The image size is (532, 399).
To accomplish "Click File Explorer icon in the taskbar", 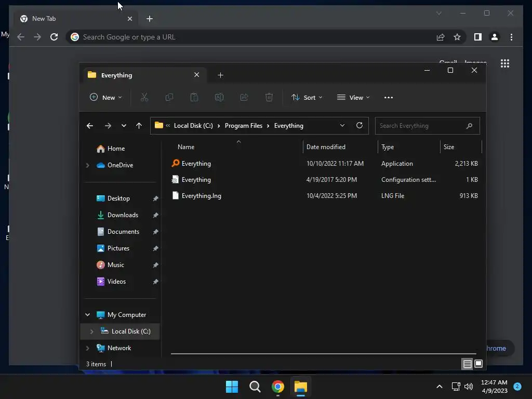I will tap(301, 387).
